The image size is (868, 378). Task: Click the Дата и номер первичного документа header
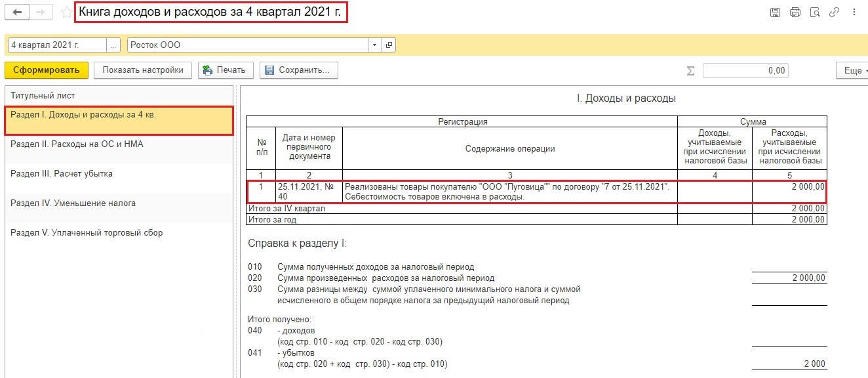(x=309, y=148)
